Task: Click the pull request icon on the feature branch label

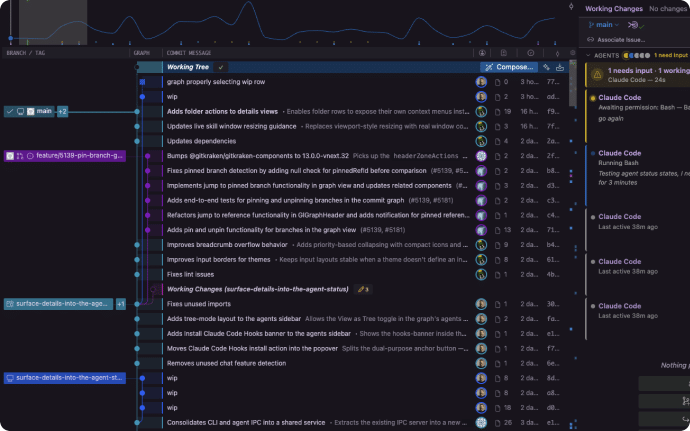Action: pyautogui.click(x=20, y=156)
